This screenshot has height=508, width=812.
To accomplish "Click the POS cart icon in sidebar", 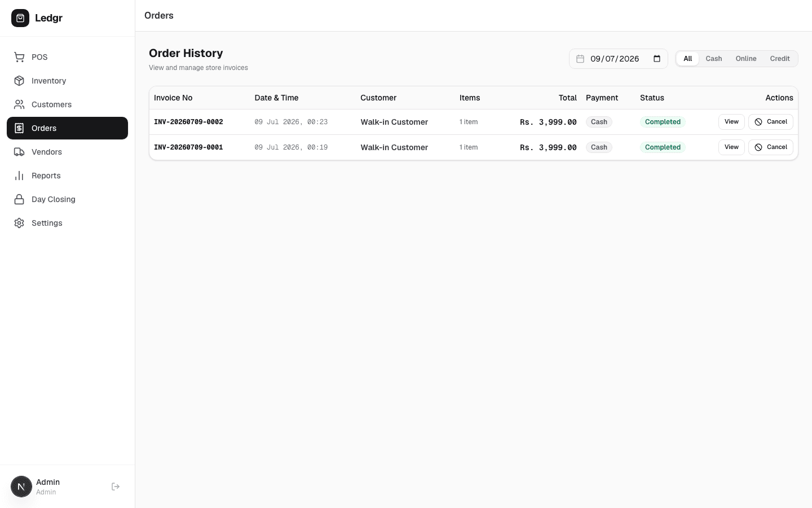I will pyautogui.click(x=19, y=57).
